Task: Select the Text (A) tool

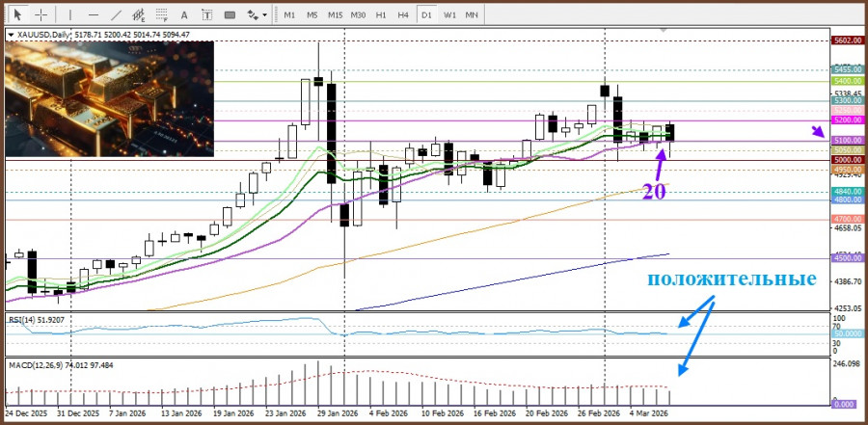Action: point(184,14)
